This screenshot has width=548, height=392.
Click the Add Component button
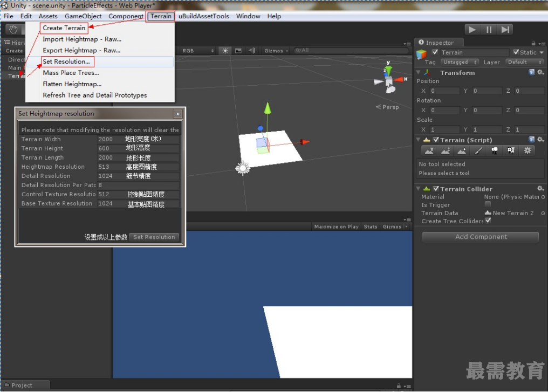481,237
